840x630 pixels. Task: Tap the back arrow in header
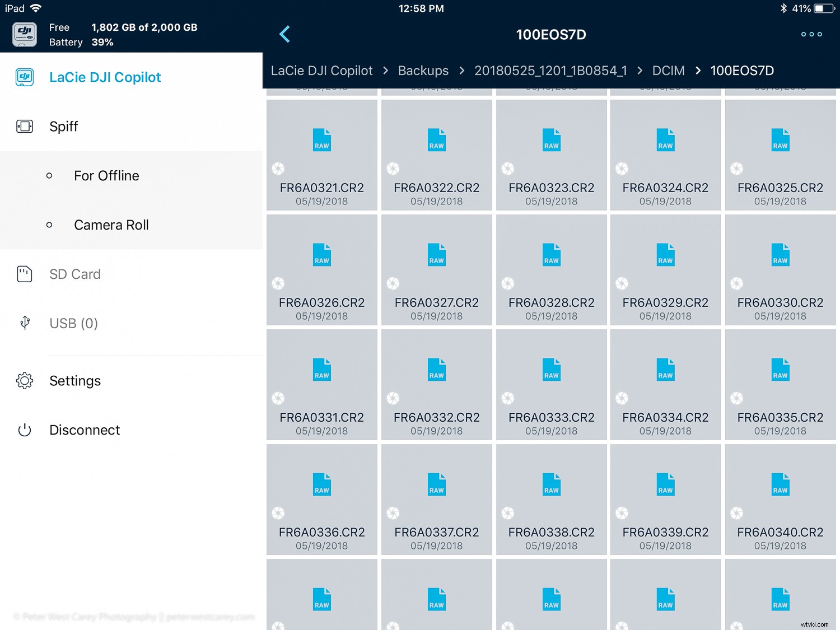coord(284,34)
